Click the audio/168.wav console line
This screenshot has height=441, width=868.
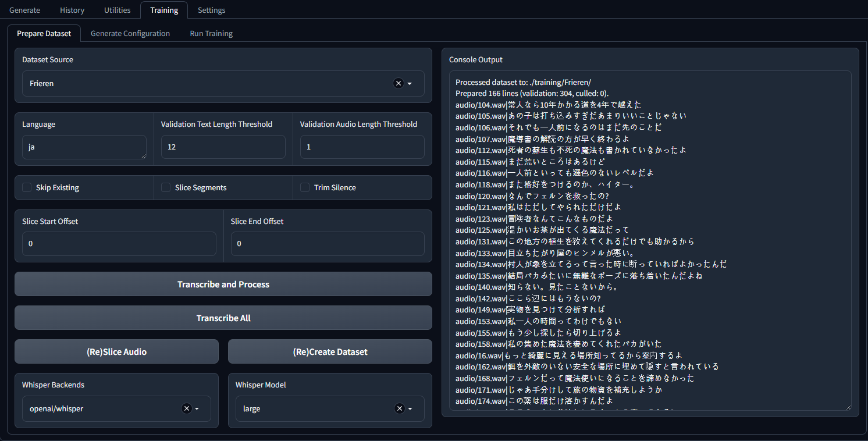click(x=575, y=378)
